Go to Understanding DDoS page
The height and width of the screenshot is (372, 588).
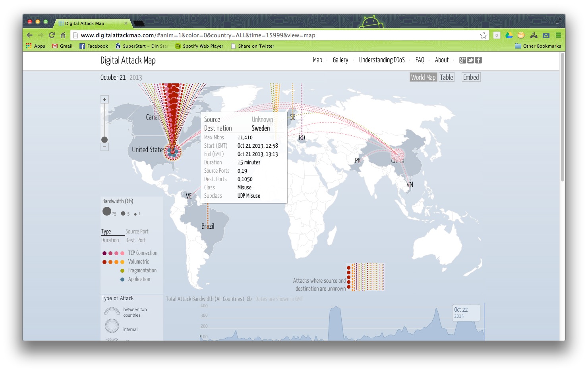382,60
